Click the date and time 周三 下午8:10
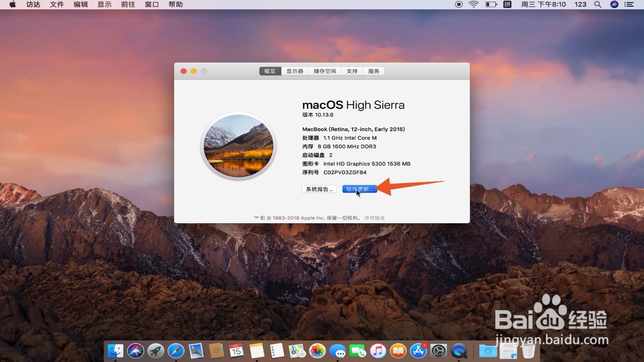Viewport: 644px width, 362px height. click(x=543, y=4)
